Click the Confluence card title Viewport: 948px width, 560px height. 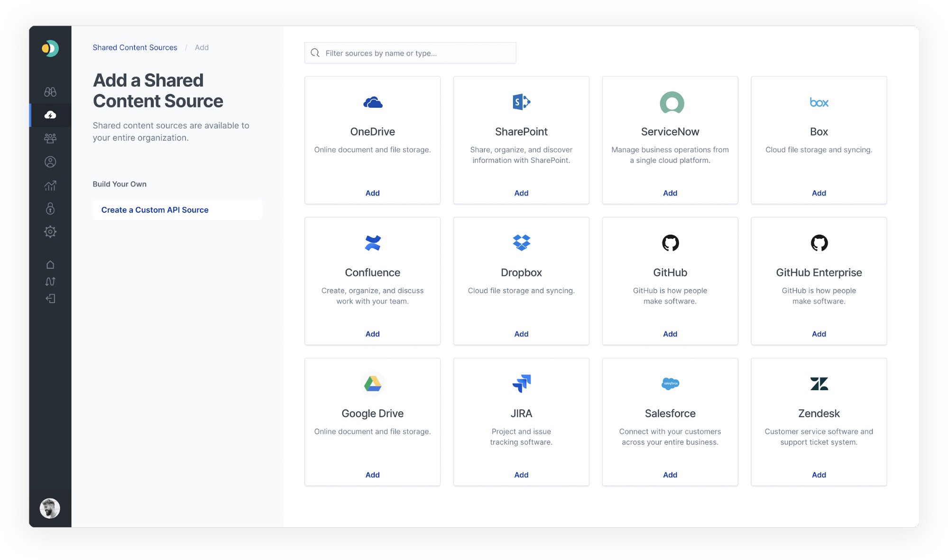(373, 272)
